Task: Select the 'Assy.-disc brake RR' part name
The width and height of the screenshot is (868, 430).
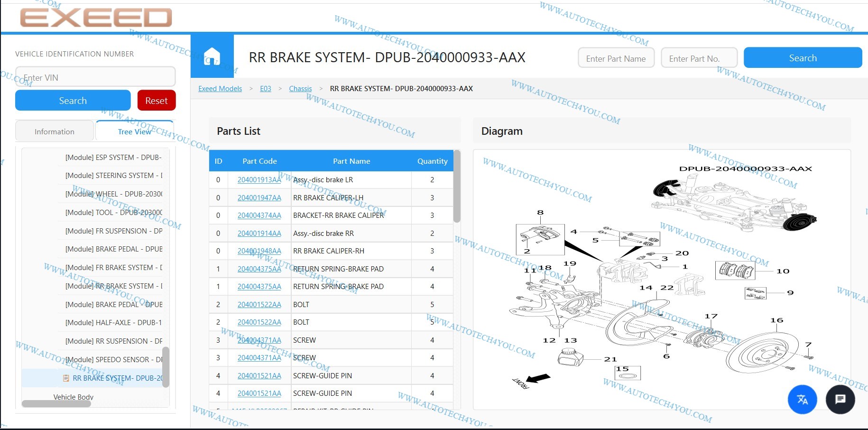Action: click(x=323, y=234)
